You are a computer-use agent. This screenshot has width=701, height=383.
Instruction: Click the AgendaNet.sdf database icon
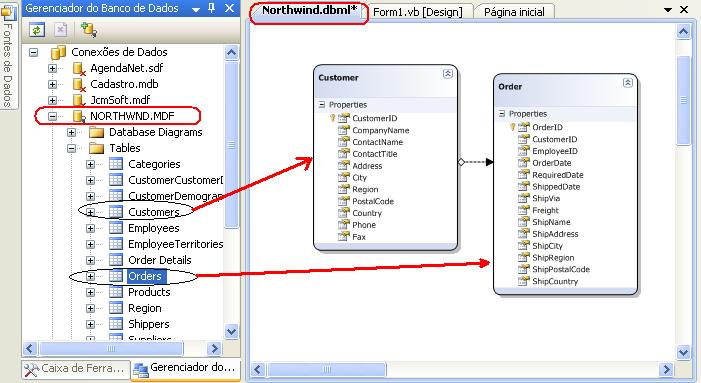tap(79, 68)
